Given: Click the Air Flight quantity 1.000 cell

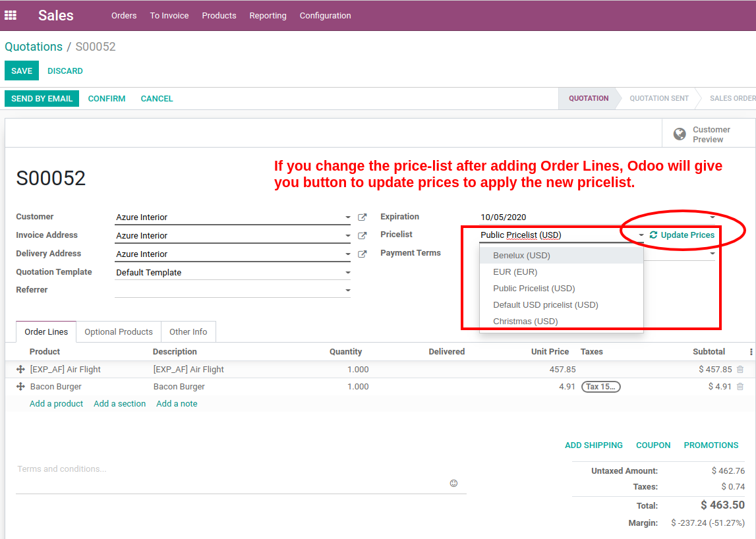Looking at the screenshot, I should coord(358,369).
